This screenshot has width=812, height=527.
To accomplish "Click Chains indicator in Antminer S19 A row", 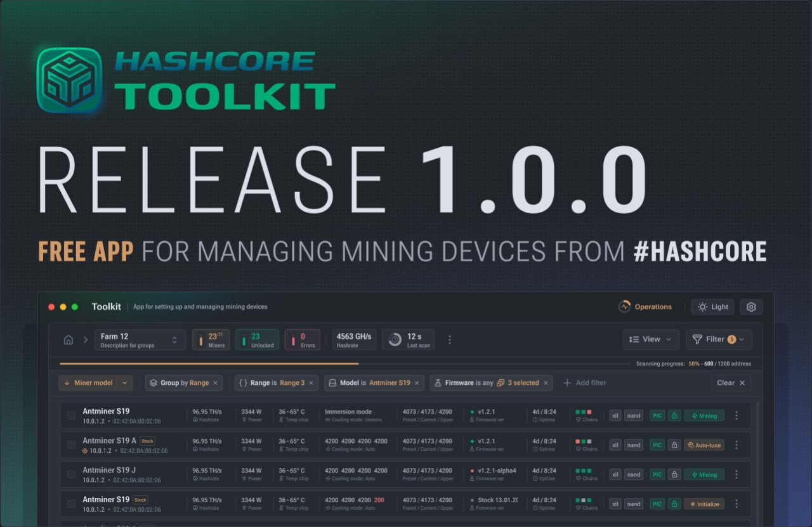I will 586,445.
